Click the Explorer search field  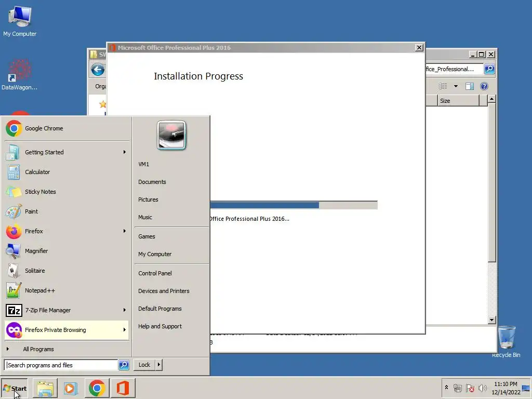tap(454, 69)
